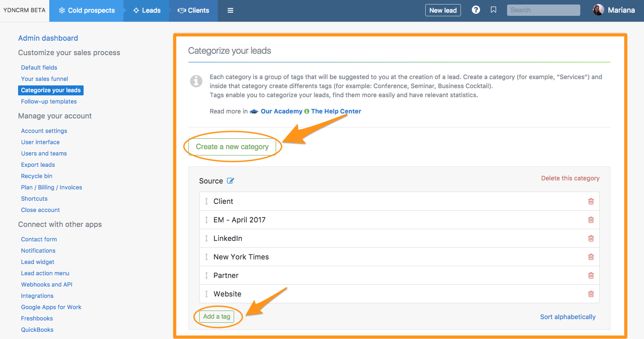This screenshot has width=644, height=339.
Task: Click the bookmark icon in top bar
Action: coord(494,10)
